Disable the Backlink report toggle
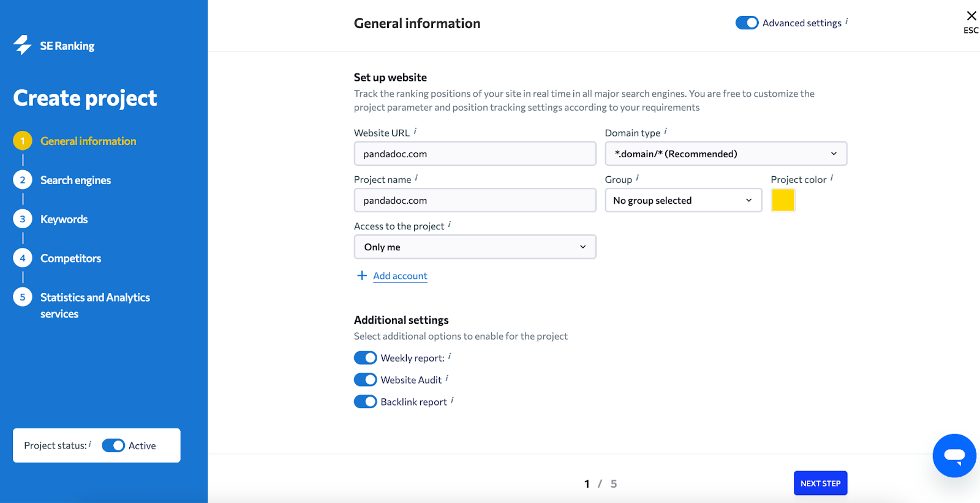 [x=366, y=402]
